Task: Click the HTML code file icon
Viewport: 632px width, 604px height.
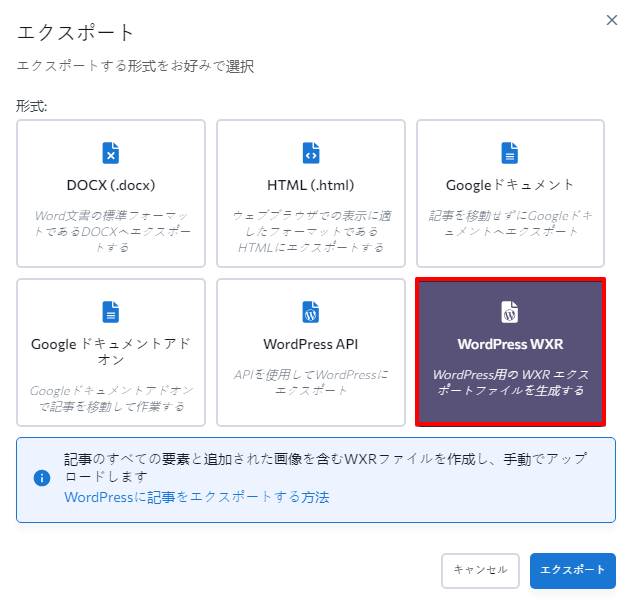Action: point(311,153)
